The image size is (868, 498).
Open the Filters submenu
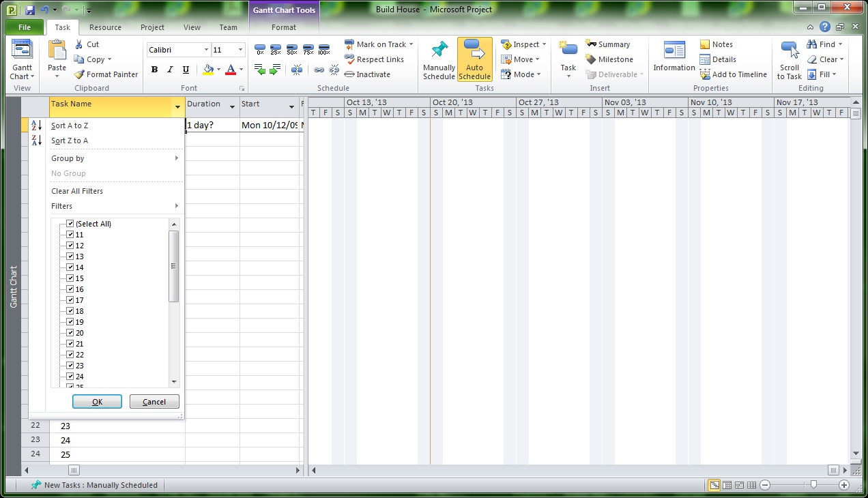click(x=106, y=206)
